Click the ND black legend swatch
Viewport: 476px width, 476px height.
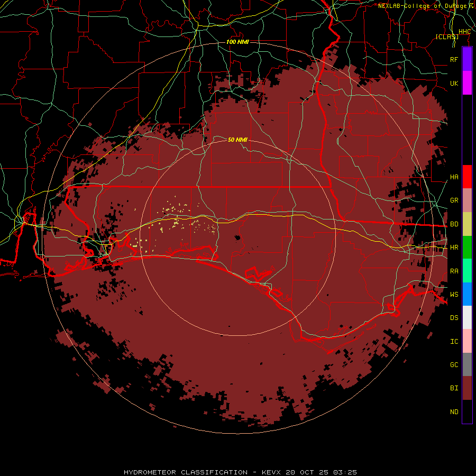coord(467,411)
